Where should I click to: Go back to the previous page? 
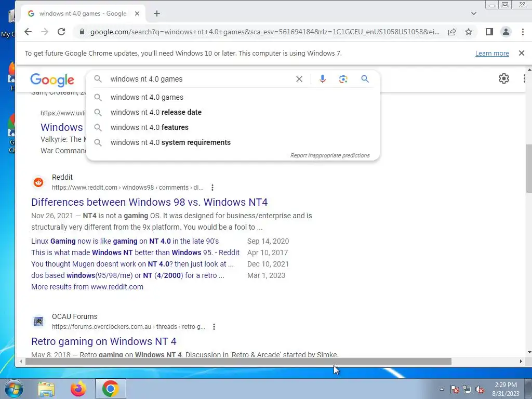point(28,32)
